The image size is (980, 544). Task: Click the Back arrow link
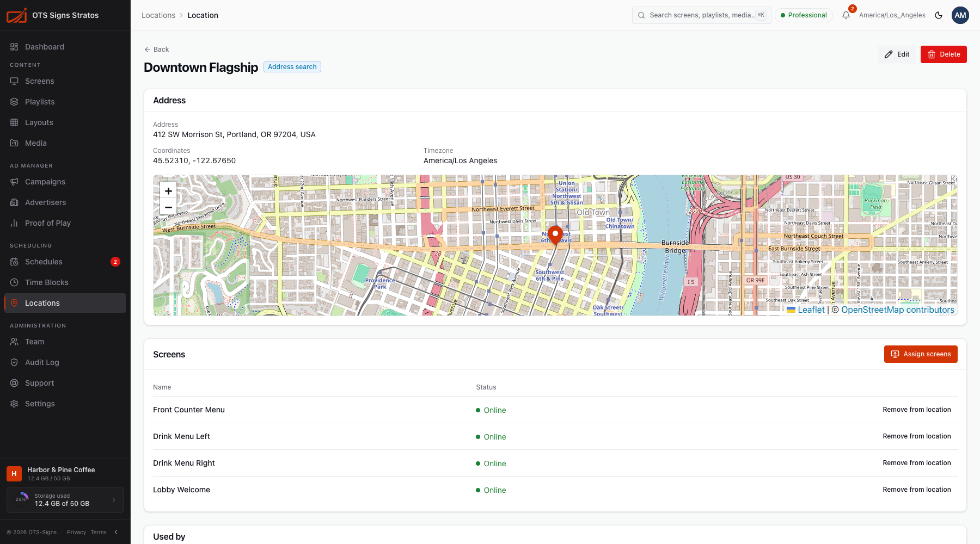157,50
